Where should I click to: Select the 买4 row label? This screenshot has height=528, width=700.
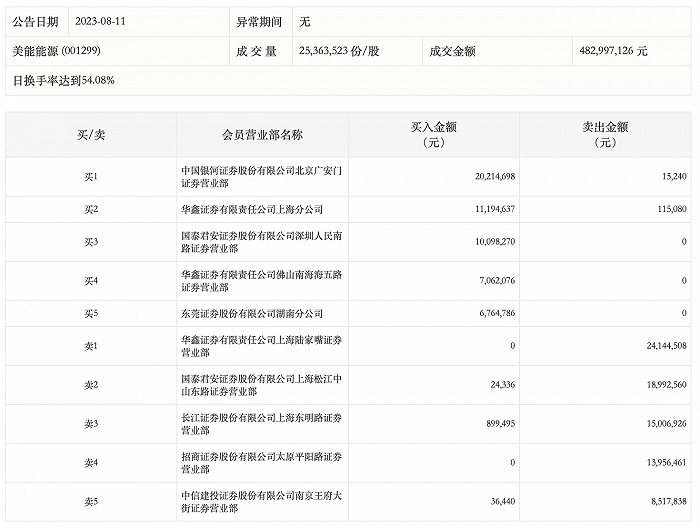tap(91, 281)
